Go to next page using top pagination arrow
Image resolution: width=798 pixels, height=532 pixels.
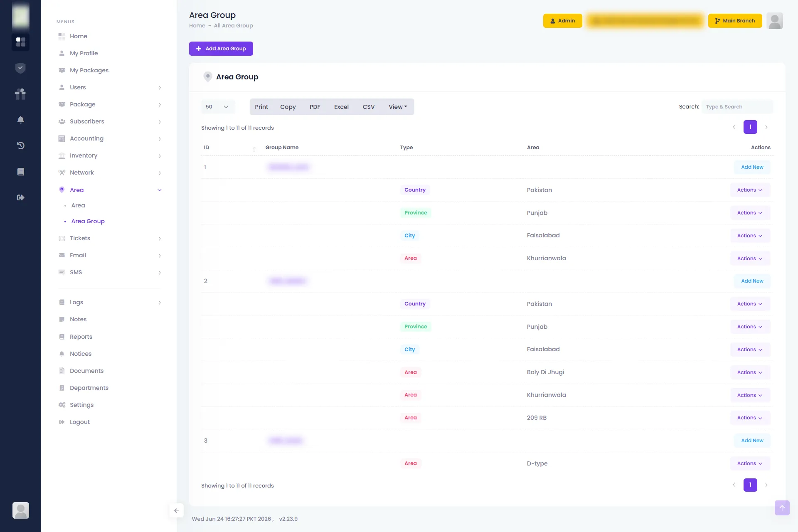pos(766,127)
